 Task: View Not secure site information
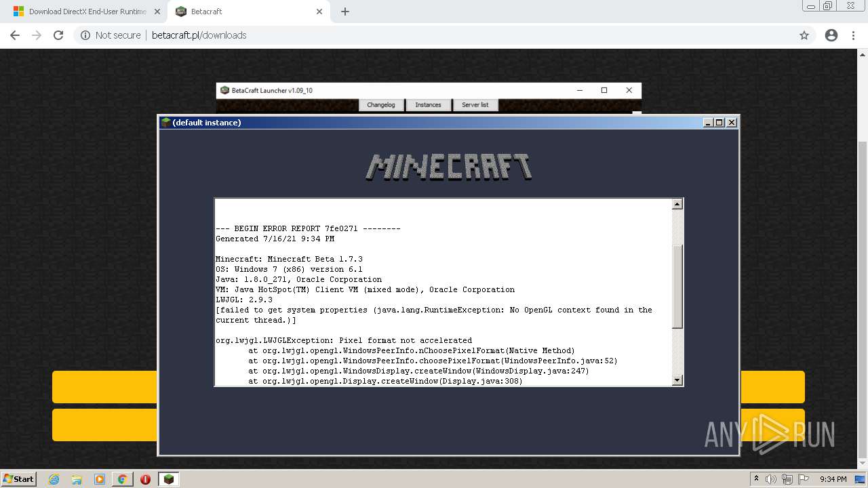(111, 35)
